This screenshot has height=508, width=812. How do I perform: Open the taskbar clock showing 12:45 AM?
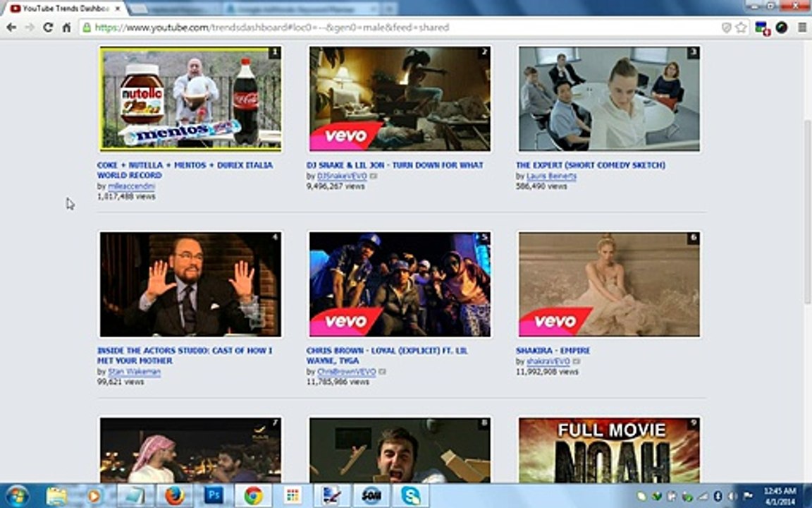click(780, 496)
